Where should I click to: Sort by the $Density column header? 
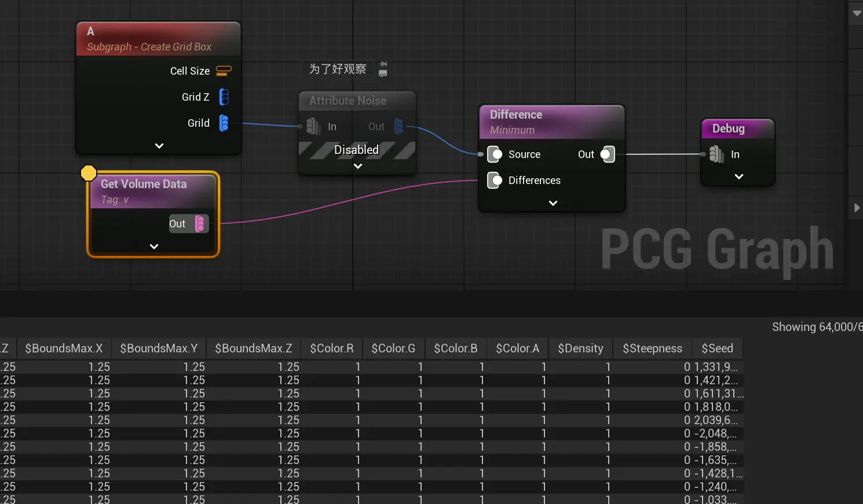[580, 348]
